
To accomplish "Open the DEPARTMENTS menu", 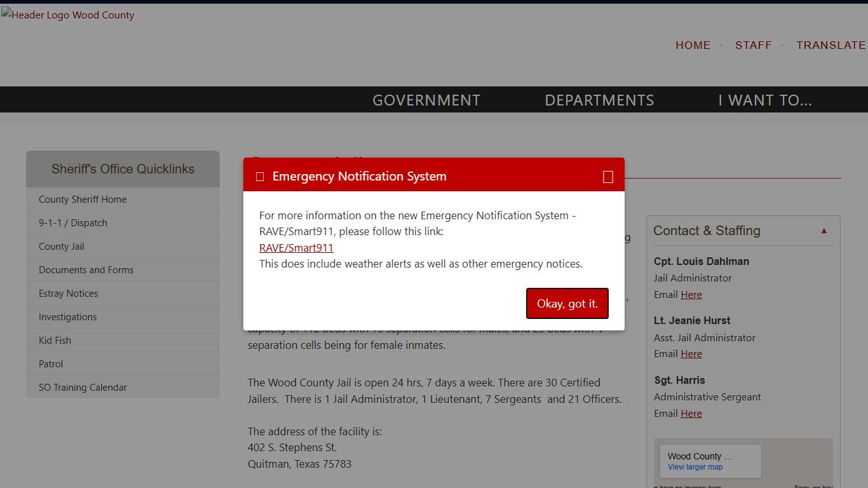I will [599, 100].
